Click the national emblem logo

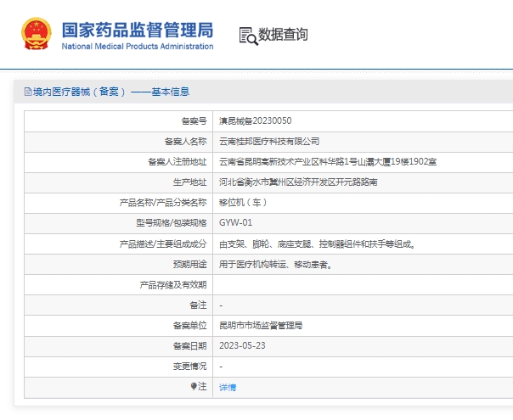[x=37, y=34]
